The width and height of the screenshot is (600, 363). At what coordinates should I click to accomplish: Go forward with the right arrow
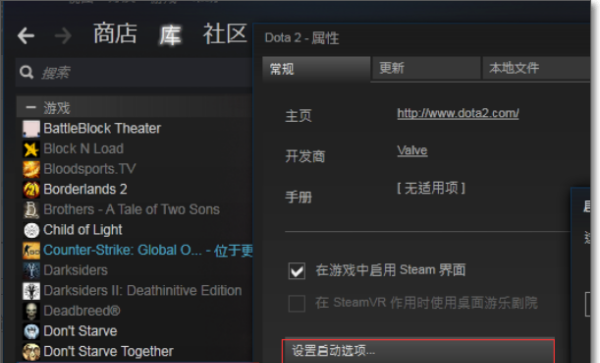click(63, 36)
